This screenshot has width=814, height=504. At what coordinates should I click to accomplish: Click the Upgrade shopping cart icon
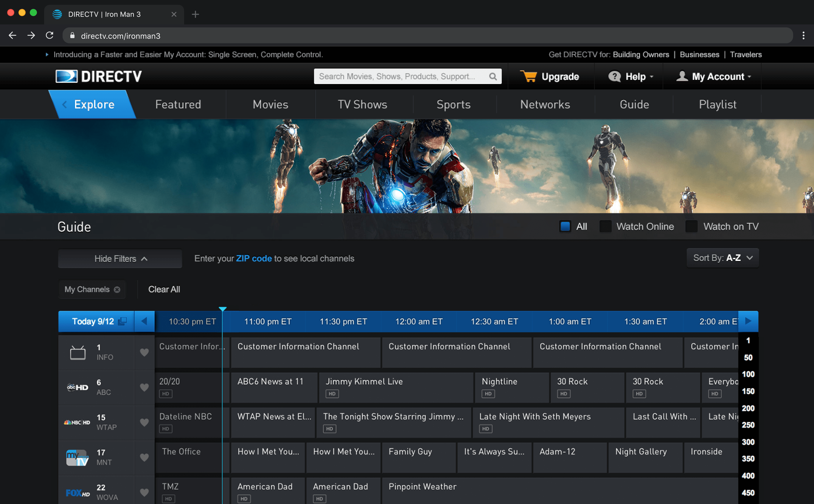pyautogui.click(x=528, y=76)
